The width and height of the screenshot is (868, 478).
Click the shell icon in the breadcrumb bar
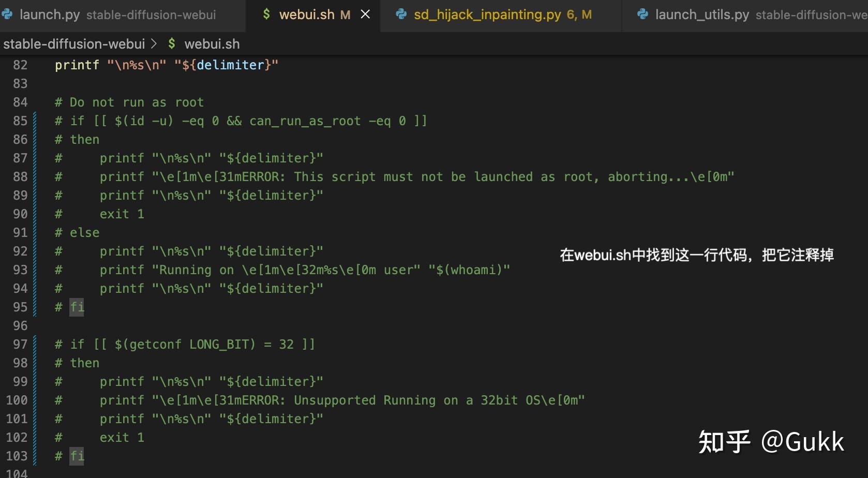coord(171,44)
